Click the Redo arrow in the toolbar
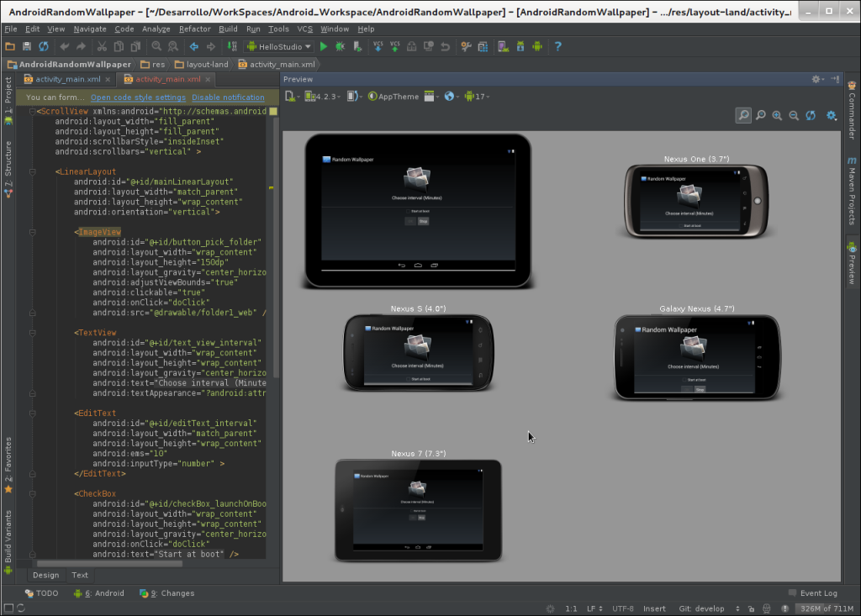This screenshot has width=861, height=616. 81,47
